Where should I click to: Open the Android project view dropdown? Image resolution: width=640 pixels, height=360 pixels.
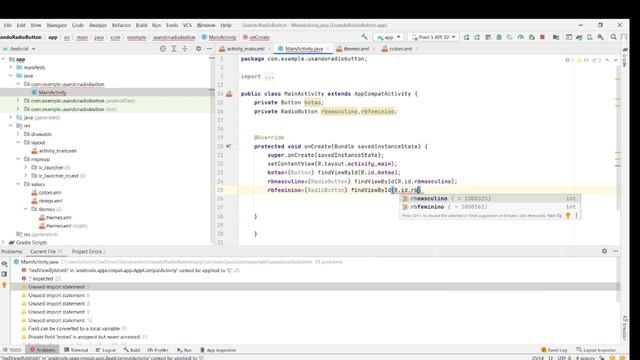(19, 49)
